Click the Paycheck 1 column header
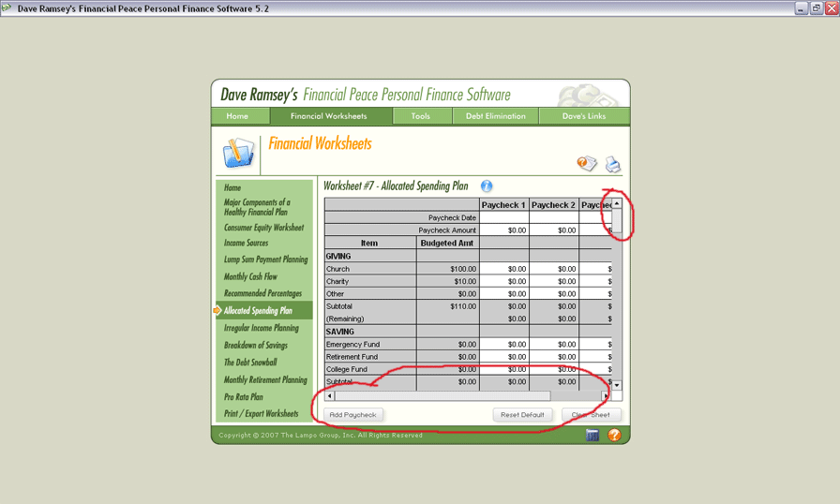 click(503, 205)
